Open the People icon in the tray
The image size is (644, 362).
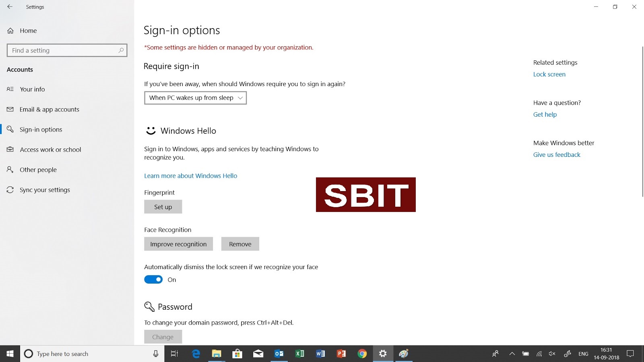pos(495,354)
